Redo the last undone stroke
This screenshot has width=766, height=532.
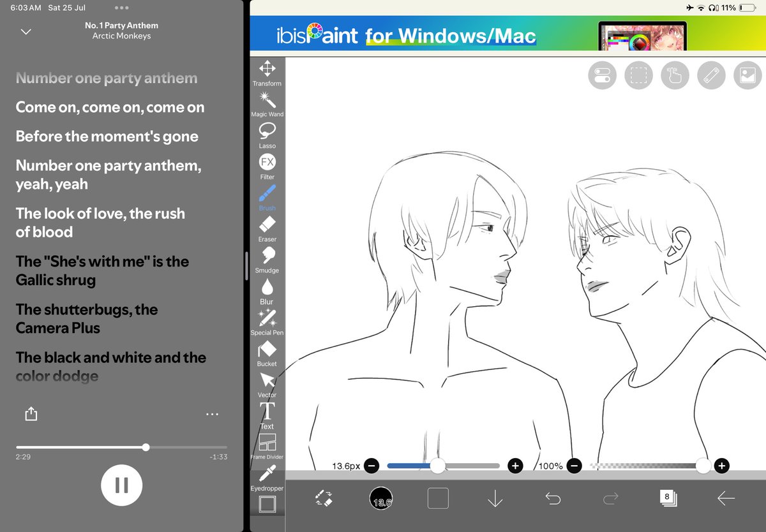tap(610, 498)
